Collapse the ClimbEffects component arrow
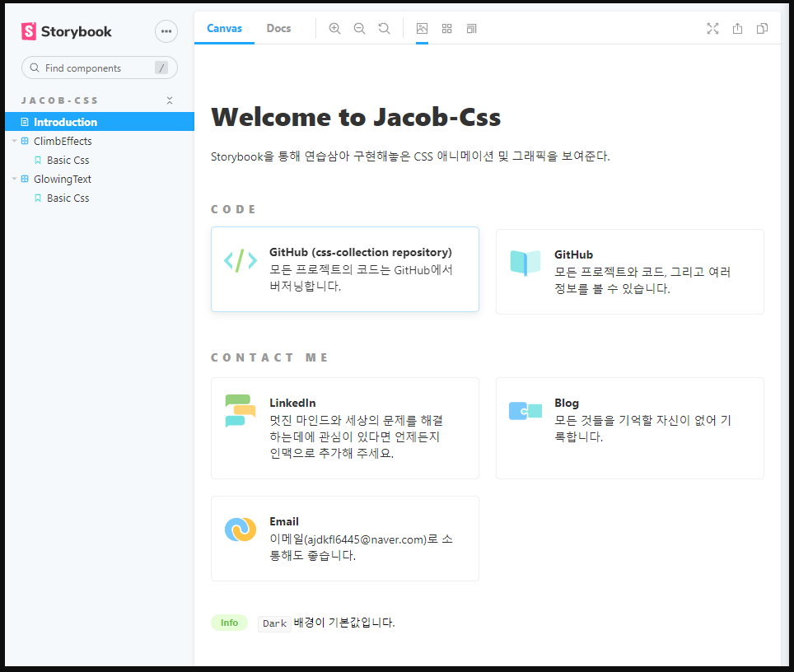The height and width of the screenshot is (672, 794). (14, 141)
